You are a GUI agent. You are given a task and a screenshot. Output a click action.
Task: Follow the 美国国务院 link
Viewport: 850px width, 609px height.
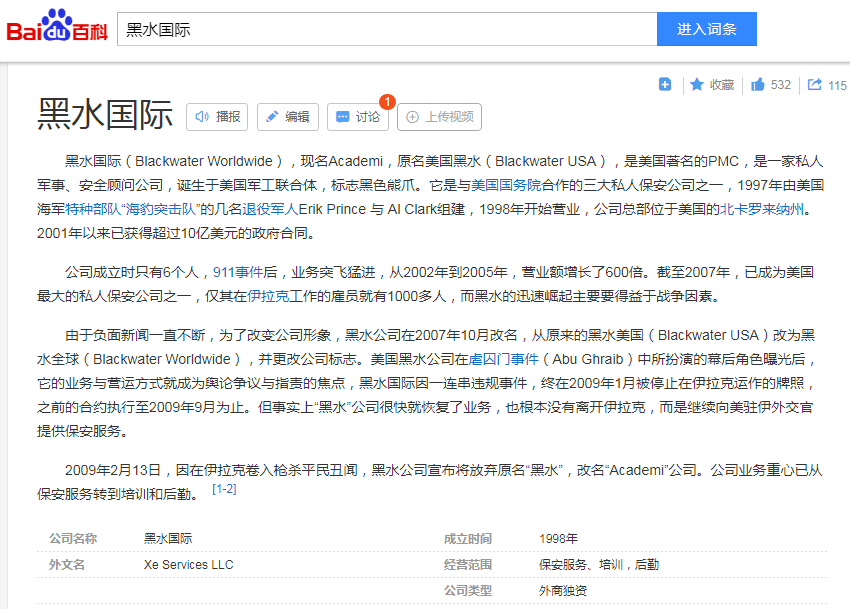point(506,185)
